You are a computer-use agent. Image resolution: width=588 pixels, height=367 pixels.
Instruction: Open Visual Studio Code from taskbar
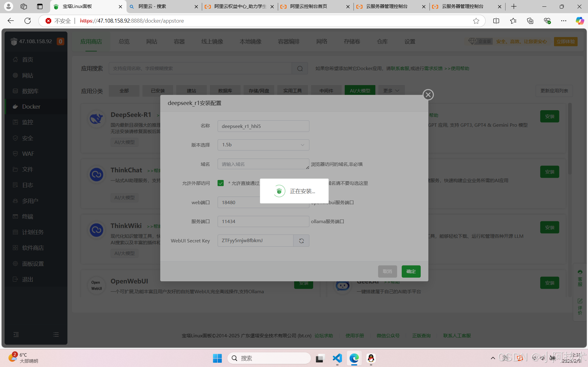337,358
